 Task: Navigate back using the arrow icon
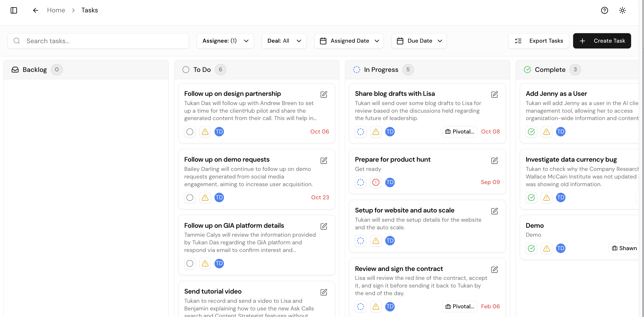(36, 10)
